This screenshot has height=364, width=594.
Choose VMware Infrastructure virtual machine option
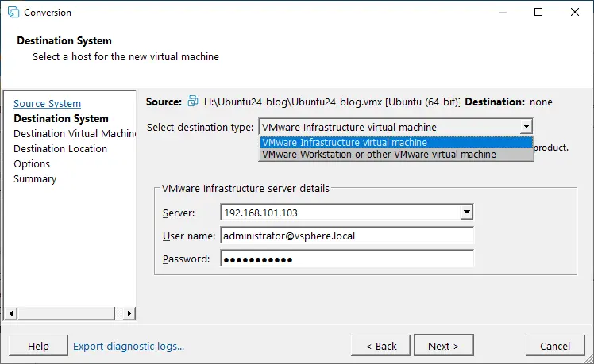pyautogui.click(x=396, y=142)
